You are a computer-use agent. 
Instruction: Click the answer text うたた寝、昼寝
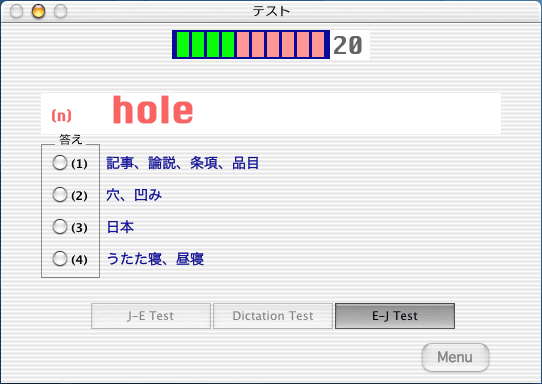pyautogui.click(x=155, y=259)
